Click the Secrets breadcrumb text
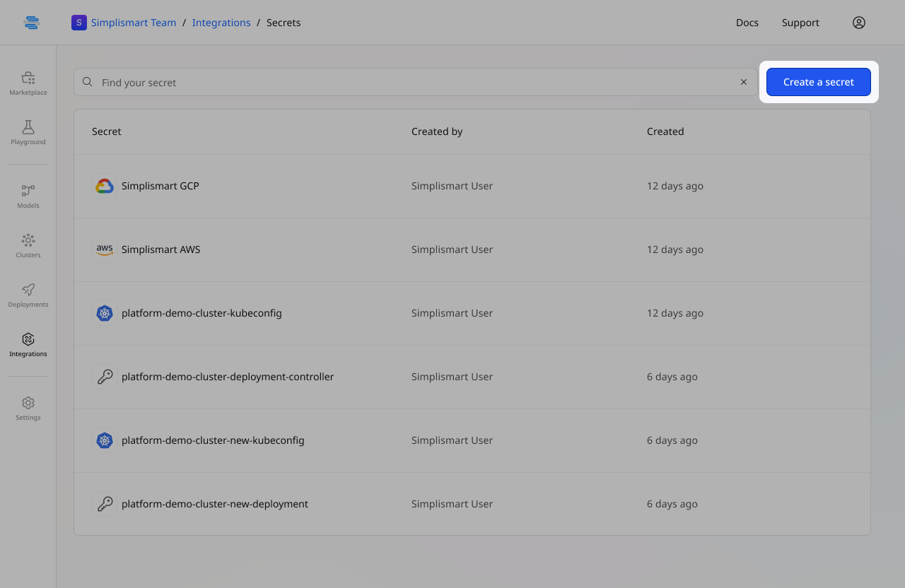 click(284, 23)
